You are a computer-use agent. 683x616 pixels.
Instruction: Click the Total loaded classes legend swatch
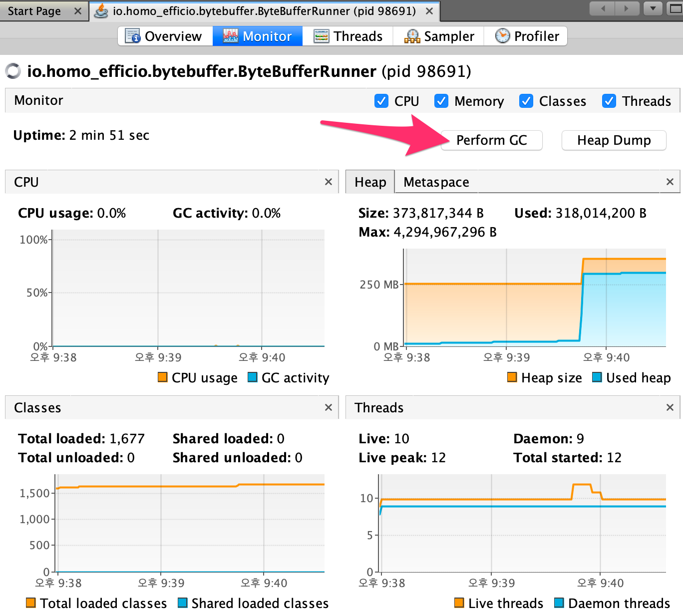[x=31, y=603]
